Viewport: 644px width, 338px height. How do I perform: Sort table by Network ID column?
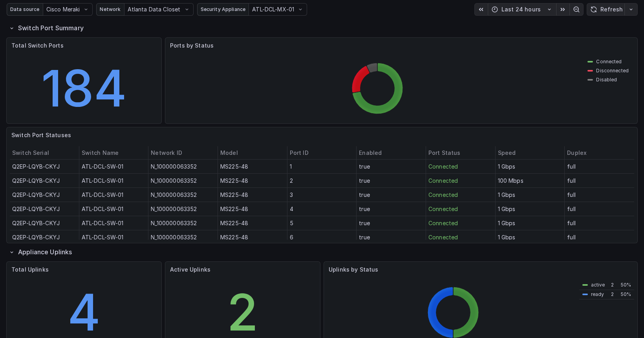click(166, 153)
